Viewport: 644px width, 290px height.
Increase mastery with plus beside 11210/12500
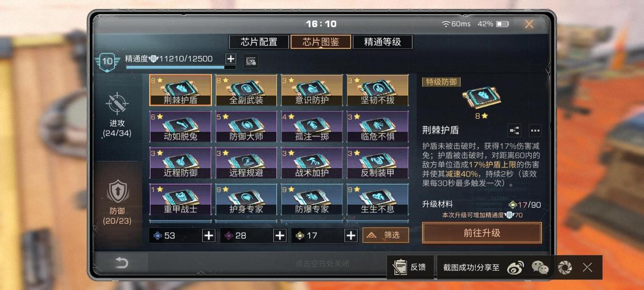[x=231, y=59]
